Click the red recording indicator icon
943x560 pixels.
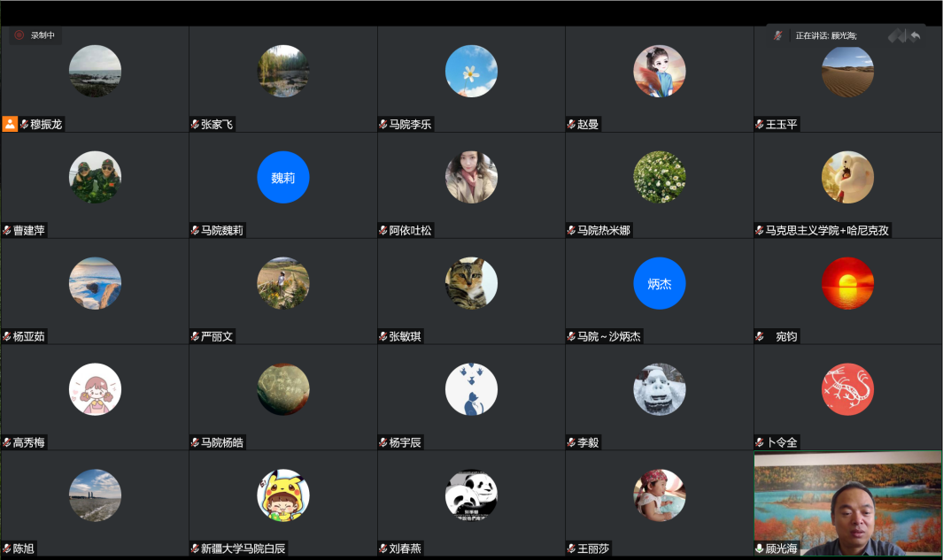click(19, 35)
